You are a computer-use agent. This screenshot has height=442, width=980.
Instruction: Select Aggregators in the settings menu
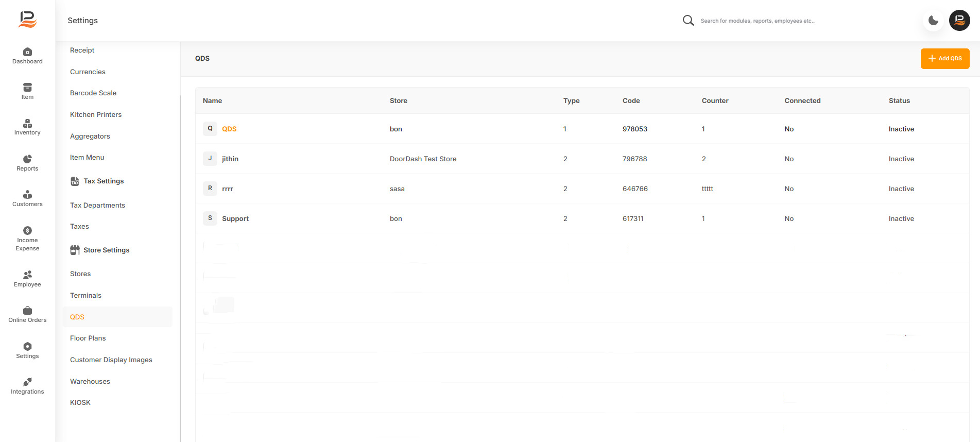click(x=90, y=136)
